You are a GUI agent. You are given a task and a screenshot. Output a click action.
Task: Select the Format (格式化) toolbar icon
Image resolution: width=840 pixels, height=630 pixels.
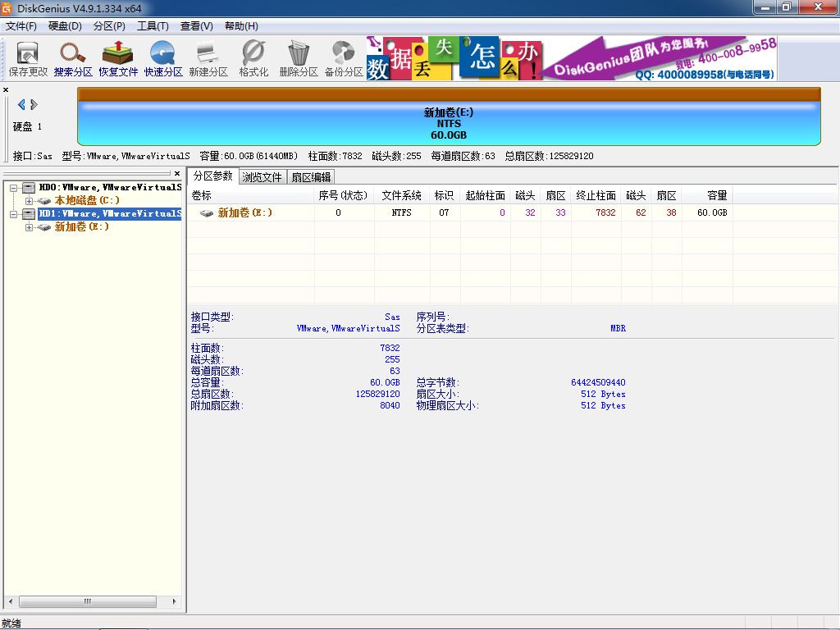(253, 59)
